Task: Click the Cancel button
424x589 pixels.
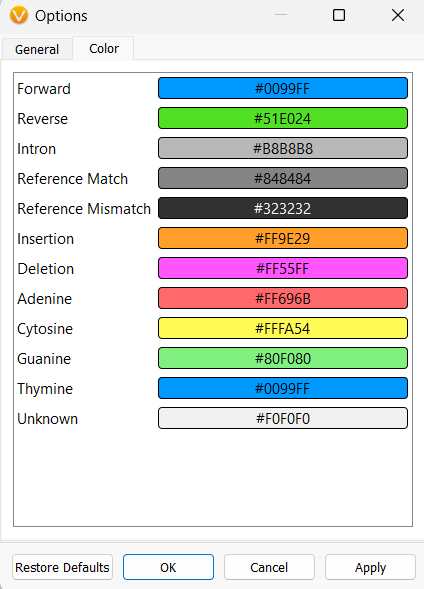Action: pyautogui.click(x=269, y=567)
